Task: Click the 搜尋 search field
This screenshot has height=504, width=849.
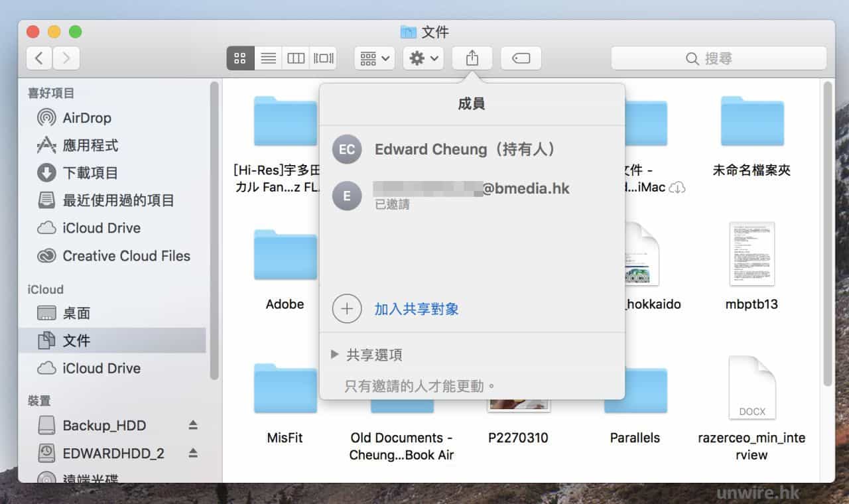Action: (718, 58)
